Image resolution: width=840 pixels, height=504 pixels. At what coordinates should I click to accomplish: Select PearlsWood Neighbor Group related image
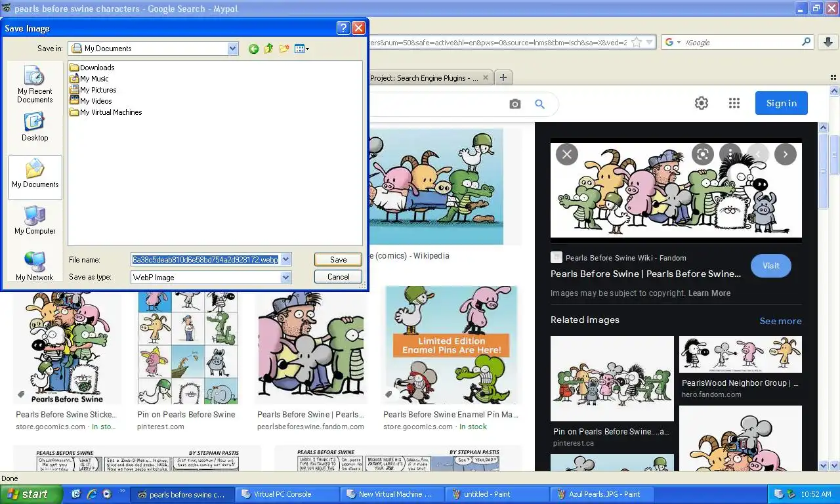pos(740,354)
